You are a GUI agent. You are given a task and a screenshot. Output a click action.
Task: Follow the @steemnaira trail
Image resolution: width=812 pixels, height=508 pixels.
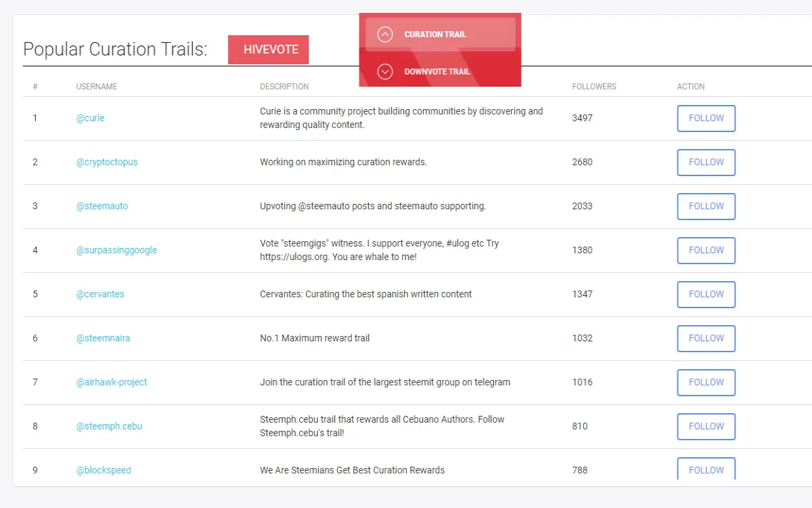pyautogui.click(x=706, y=339)
